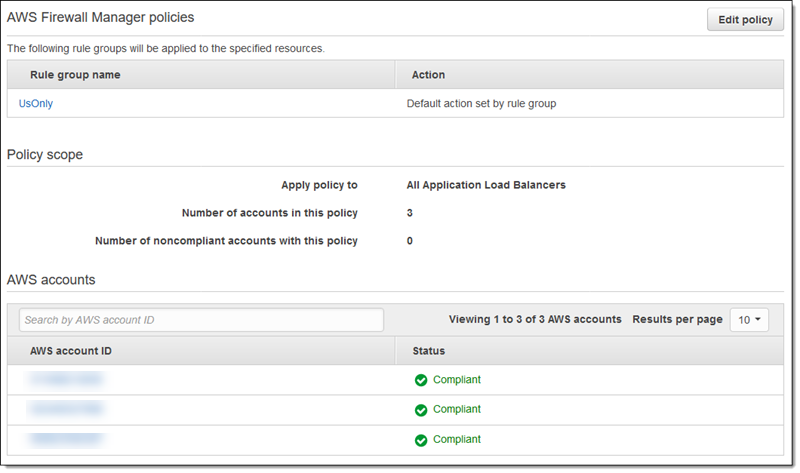The width and height of the screenshot is (800, 473).
Task: Open the first blurred AWS account ID link
Action: coord(66,380)
